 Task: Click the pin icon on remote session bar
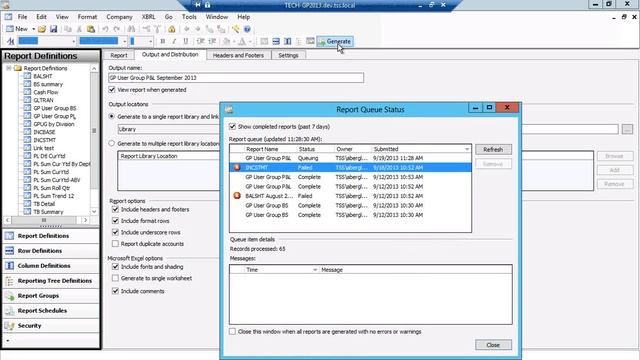(198, 5)
